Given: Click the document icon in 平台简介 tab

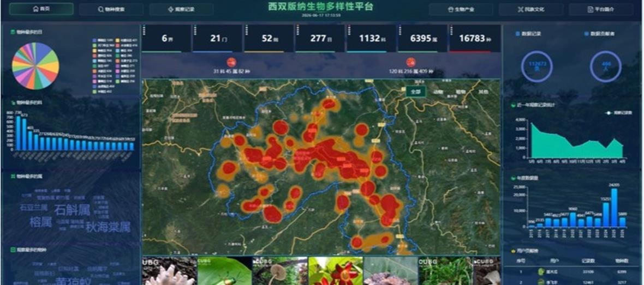Looking at the screenshot, I should 590,9.
